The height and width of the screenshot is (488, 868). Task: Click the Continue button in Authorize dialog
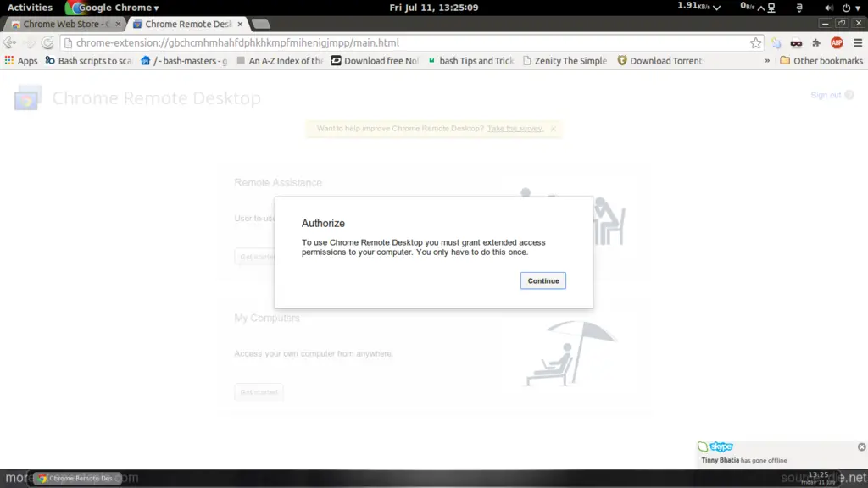(x=543, y=280)
